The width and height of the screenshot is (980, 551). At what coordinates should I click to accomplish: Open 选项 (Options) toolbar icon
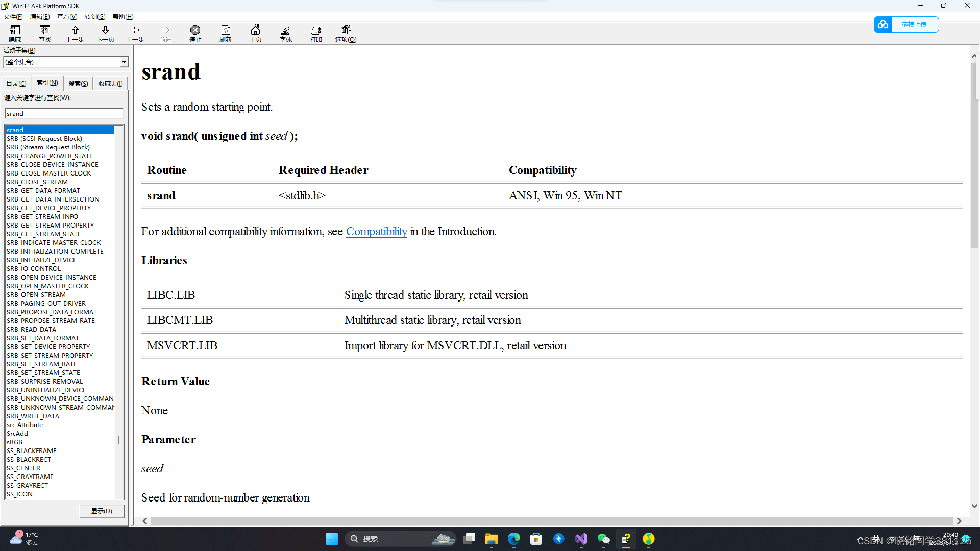[x=346, y=33]
